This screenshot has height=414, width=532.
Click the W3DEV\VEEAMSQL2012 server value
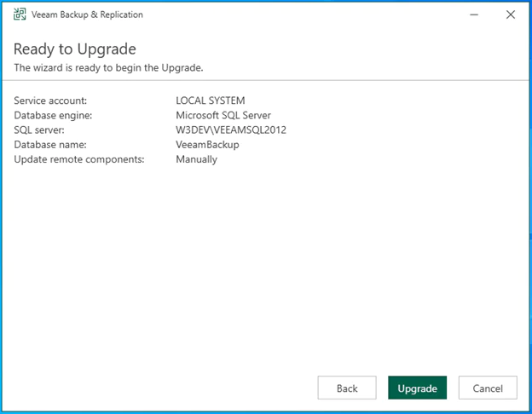tap(231, 129)
